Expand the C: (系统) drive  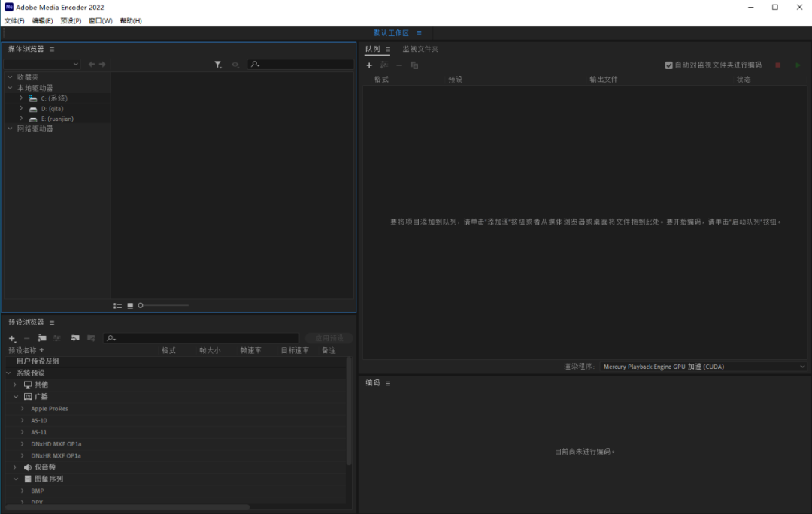pyautogui.click(x=21, y=98)
